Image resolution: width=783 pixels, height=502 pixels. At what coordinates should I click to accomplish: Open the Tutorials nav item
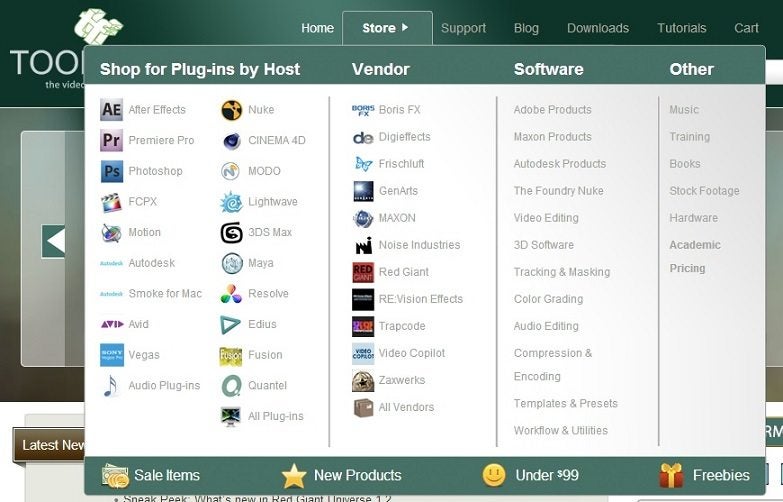click(x=682, y=28)
